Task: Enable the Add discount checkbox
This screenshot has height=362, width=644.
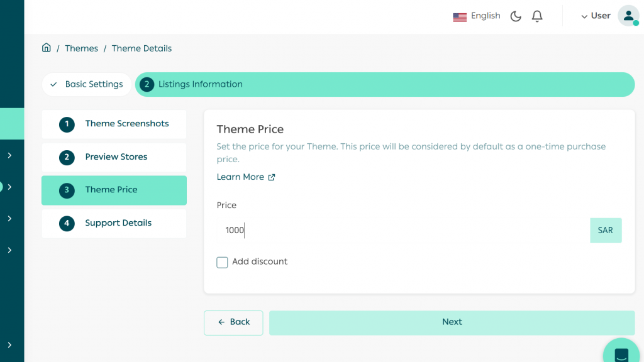Action: tap(222, 262)
